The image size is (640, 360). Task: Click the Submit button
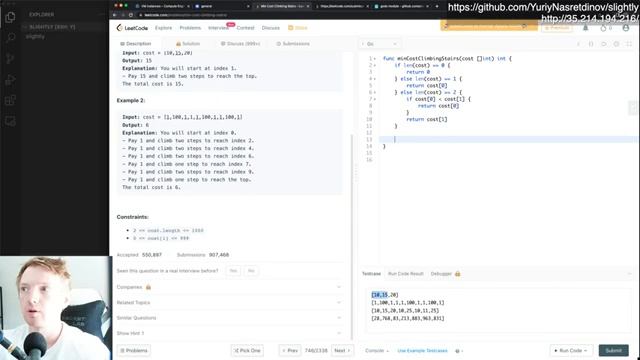(613, 351)
